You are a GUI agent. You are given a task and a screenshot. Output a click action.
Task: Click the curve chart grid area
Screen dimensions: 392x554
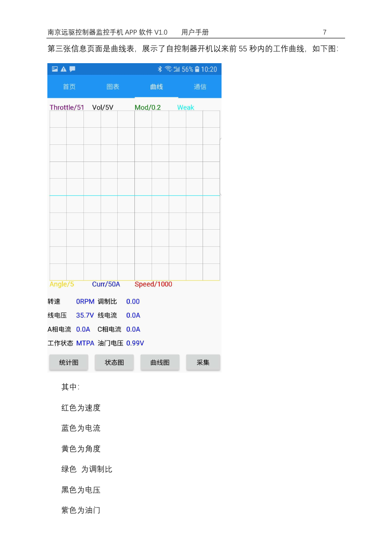point(135,195)
